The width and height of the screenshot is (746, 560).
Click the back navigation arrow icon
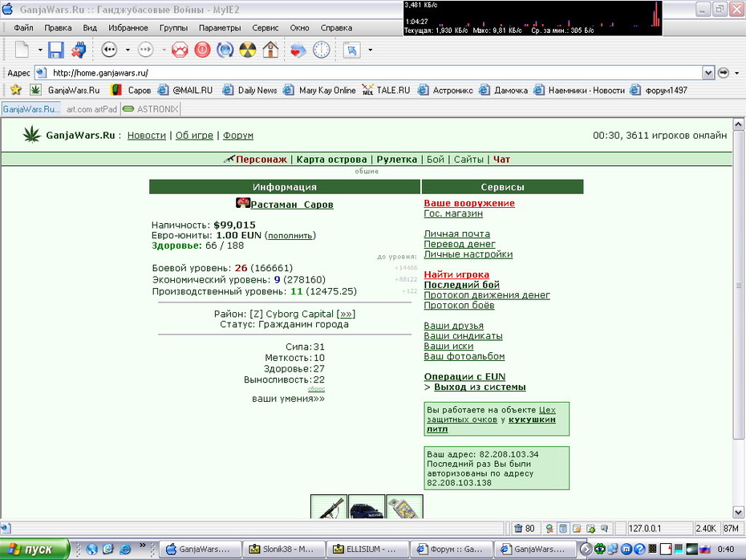[109, 50]
